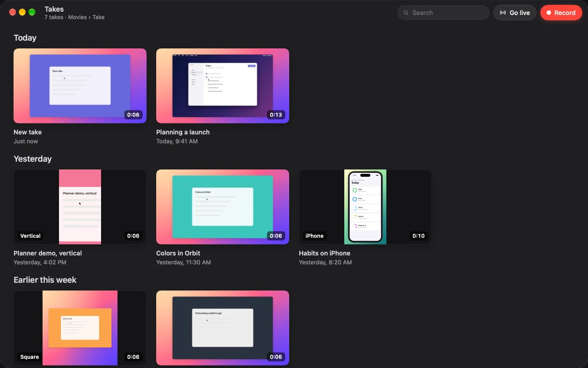Image resolution: width=588 pixels, height=368 pixels.
Task: Select the Planning a launch title
Action: [183, 132]
